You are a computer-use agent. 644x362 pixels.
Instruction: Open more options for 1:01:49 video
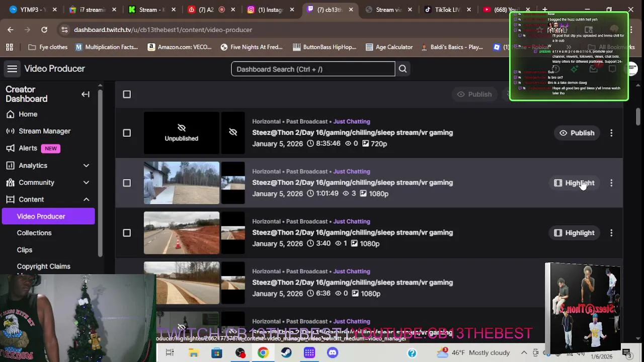pyautogui.click(x=611, y=183)
